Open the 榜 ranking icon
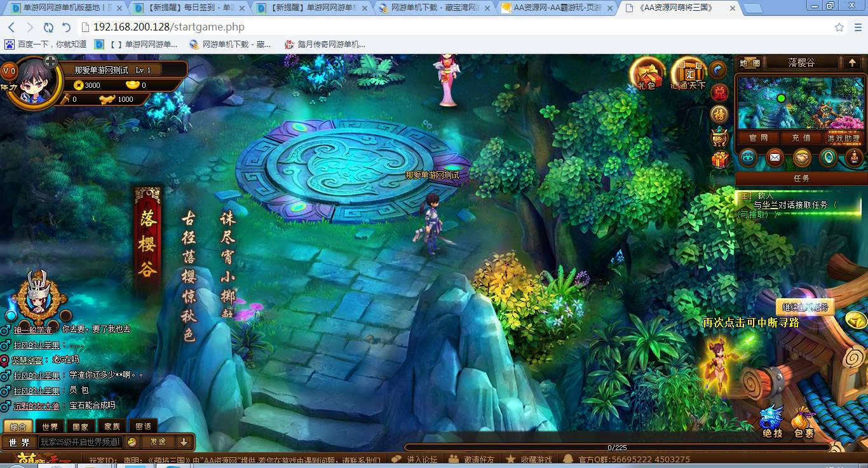Image resolution: width=868 pixels, height=468 pixels. click(719, 114)
